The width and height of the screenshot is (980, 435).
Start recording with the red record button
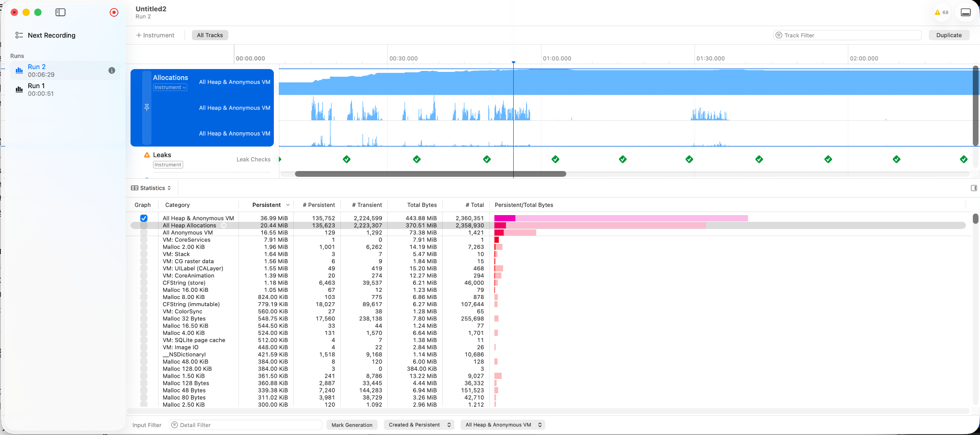114,12
